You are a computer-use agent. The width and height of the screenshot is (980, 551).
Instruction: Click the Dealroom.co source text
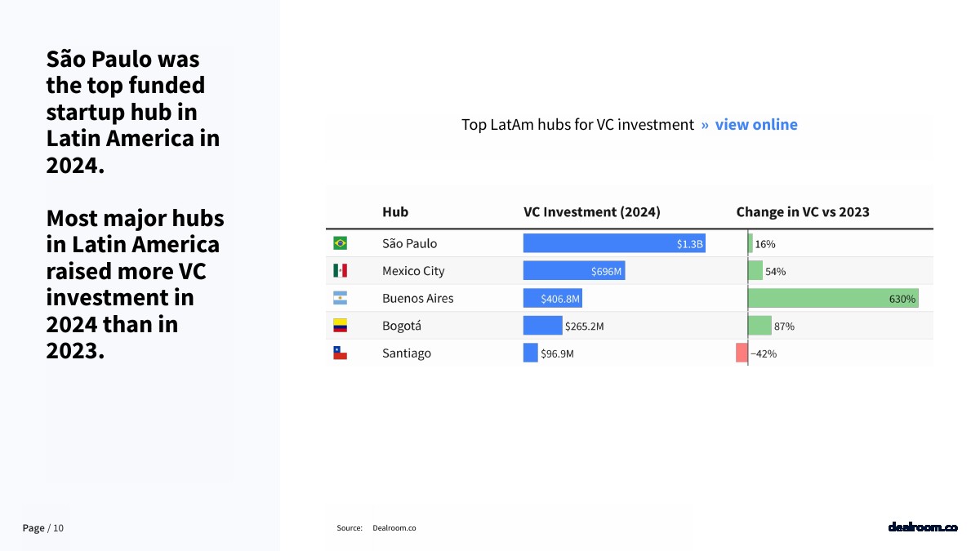pyautogui.click(x=394, y=528)
